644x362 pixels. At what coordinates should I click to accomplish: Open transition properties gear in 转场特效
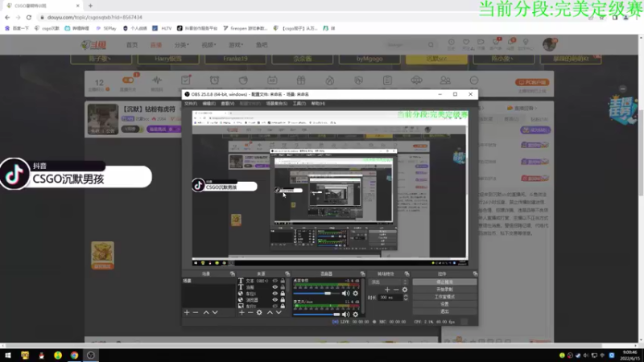coord(405,290)
